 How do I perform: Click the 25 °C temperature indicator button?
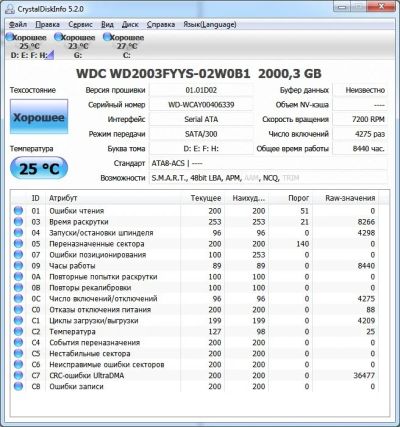pyautogui.click(x=39, y=168)
